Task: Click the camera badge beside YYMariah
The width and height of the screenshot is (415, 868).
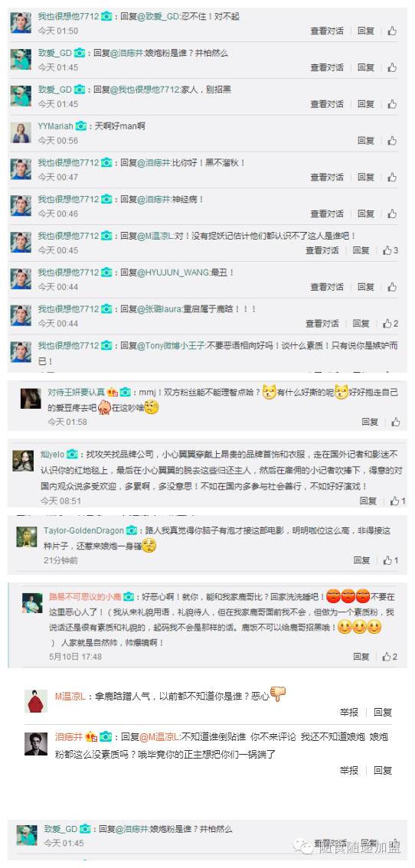Action: (x=81, y=126)
